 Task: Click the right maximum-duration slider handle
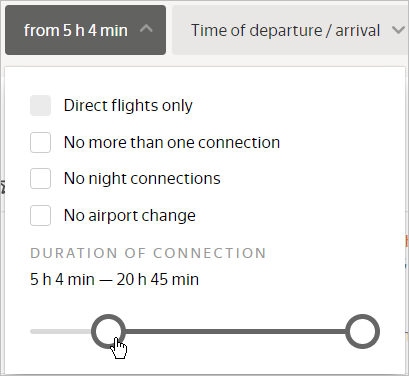pos(362,331)
